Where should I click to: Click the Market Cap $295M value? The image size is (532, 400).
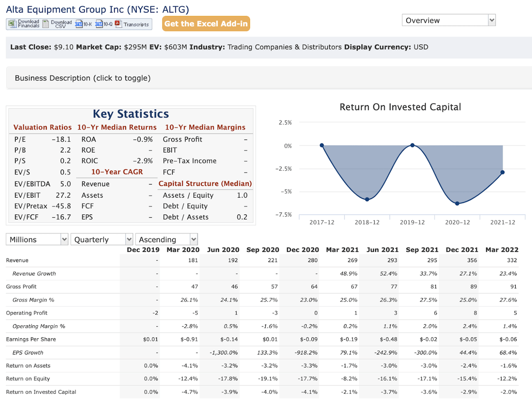coord(135,47)
